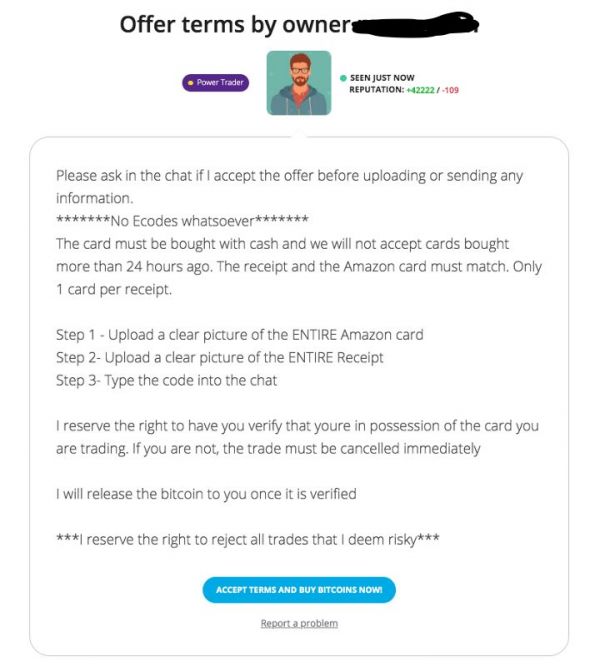This screenshot has width=600, height=667.
Task: Click the REPUTATION label
Action: 376,90
